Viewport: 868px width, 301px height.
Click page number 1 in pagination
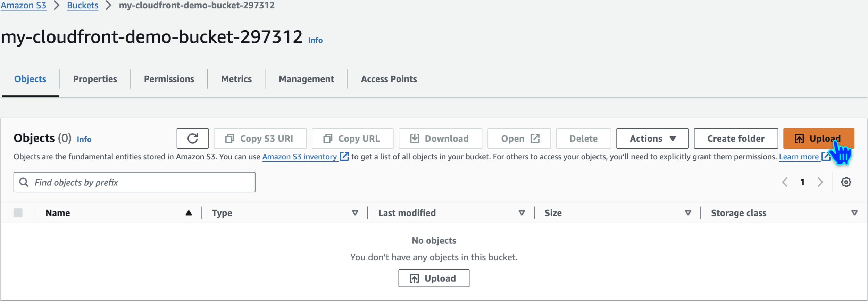[802, 182]
